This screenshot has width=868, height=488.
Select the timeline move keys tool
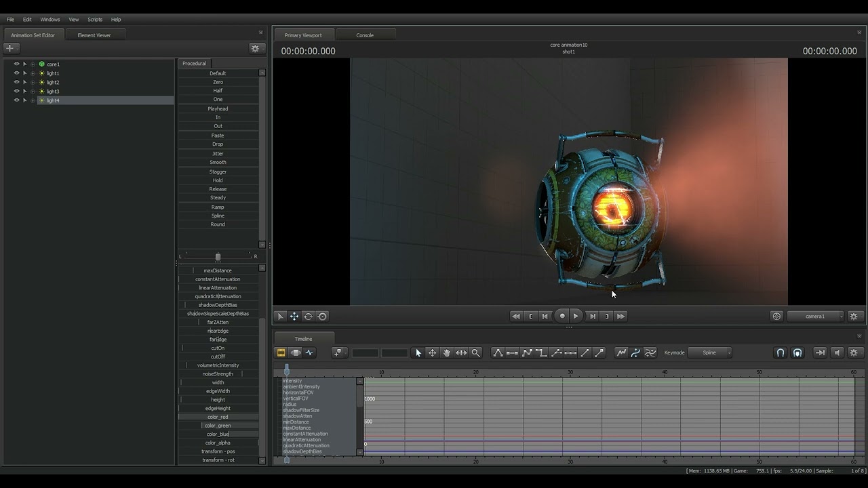(x=432, y=352)
